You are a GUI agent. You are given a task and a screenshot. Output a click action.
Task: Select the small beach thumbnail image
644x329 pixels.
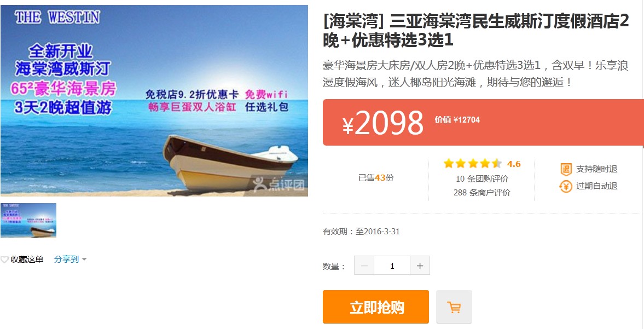(x=28, y=221)
